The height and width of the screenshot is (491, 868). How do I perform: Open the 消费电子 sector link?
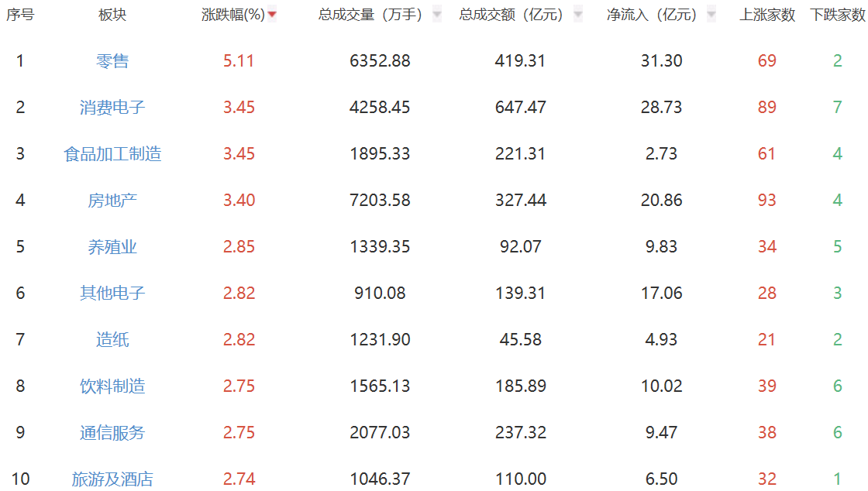coord(112,108)
